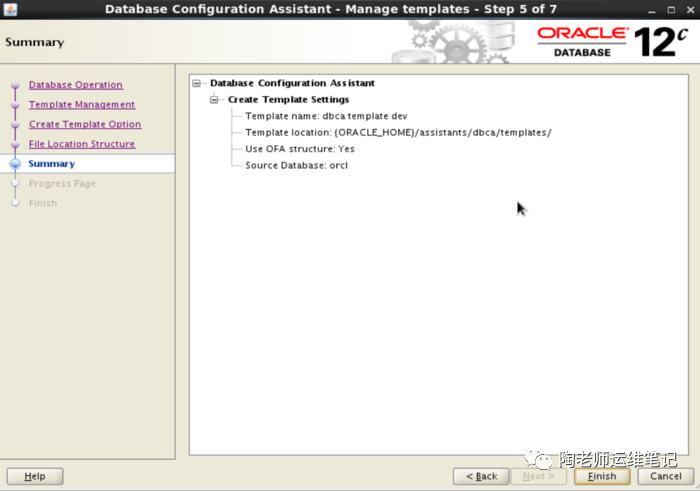This screenshot has width=700, height=491.
Task: Minimize the Database Configuration Assistant window
Action: 652,10
